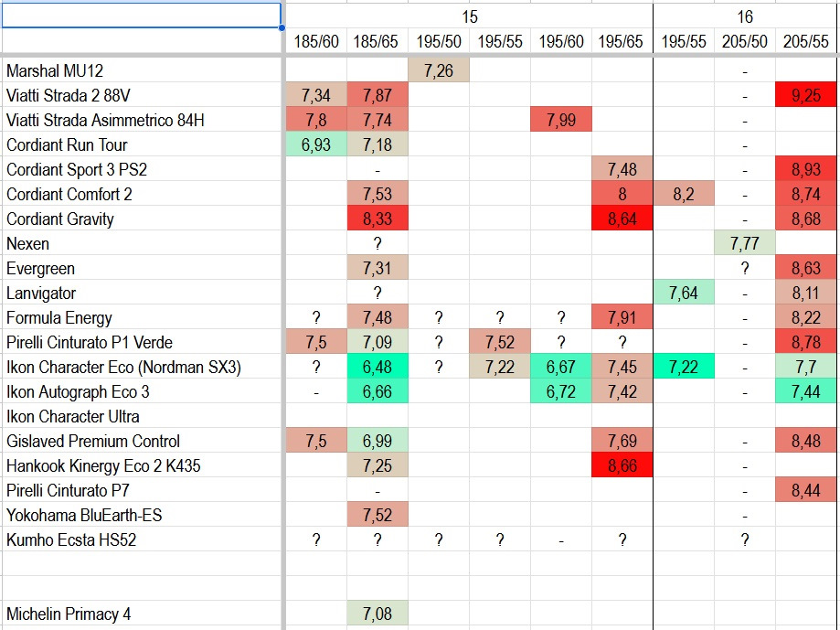Screen dimensions: 840x630
Task: Select the Pirelli cell with 7,09
Action: (377, 341)
